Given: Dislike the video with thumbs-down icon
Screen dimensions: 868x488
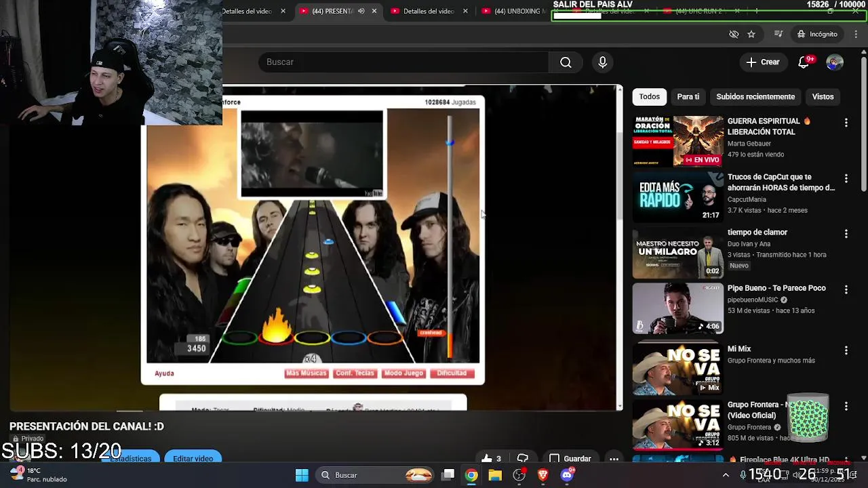Looking at the screenshot, I should 523,459.
